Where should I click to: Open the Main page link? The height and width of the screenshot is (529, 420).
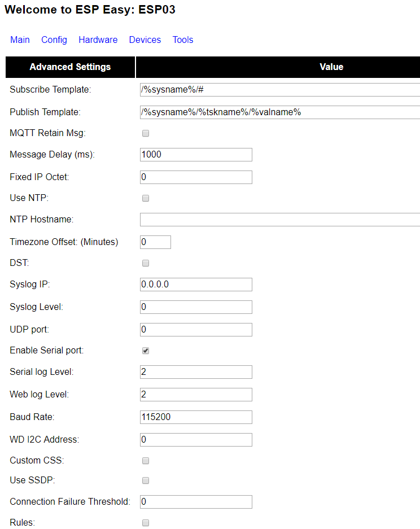coord(20,40)
